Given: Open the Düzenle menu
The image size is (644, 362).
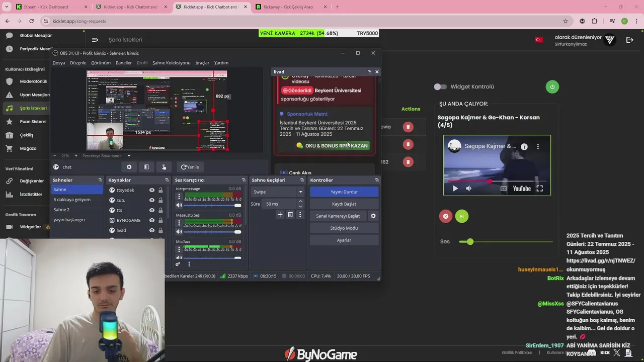Looking at the screenshot, I should (x=78, y=63).
